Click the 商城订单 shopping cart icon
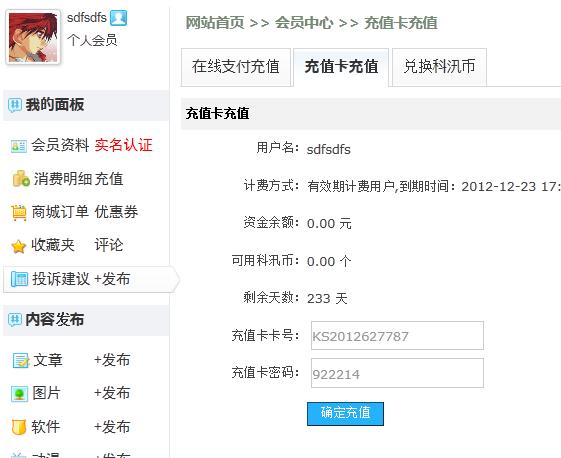 [19, 213]
